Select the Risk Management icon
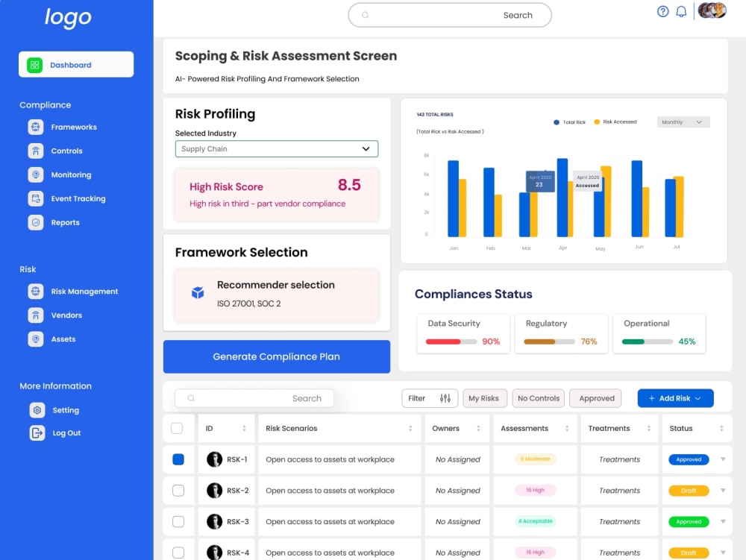The height and width of the screenshot is (560, 746). [x=35, y=291]
